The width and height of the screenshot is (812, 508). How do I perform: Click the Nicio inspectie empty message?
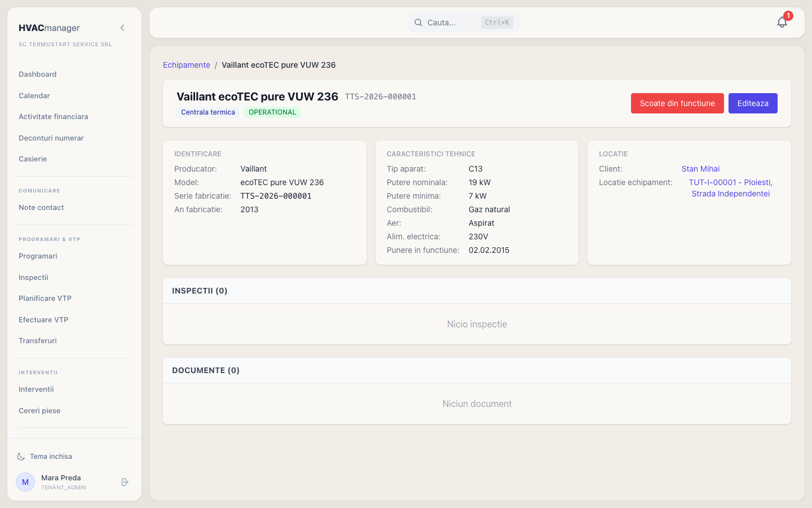point(477,324)
